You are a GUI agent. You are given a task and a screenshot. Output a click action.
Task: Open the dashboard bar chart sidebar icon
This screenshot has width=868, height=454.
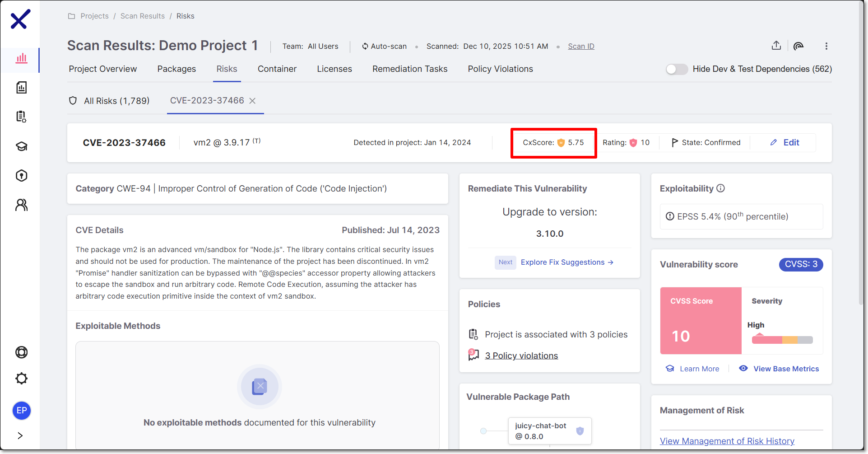coord(21,58)
